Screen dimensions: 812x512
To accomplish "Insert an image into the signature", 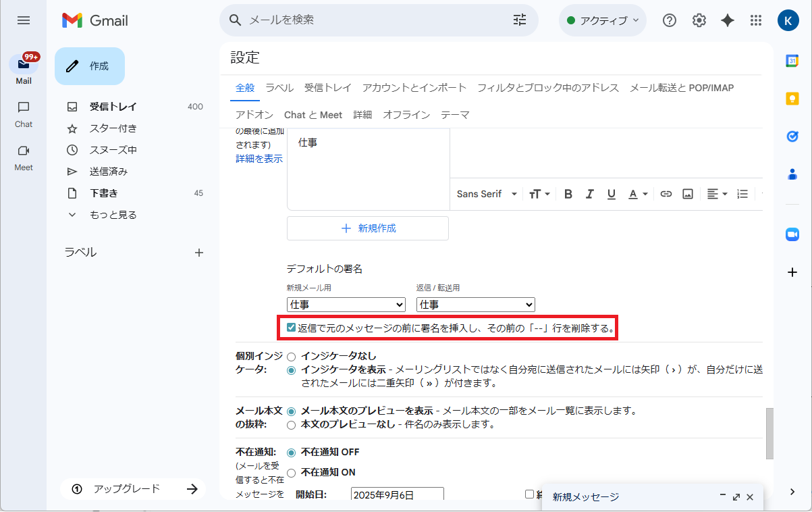I will (x=687, y=194).
